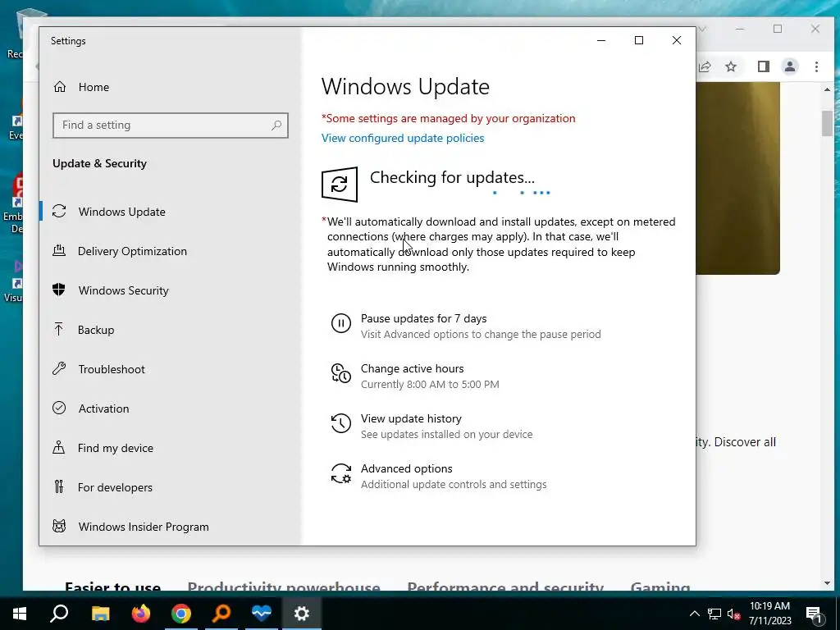Click the magnifier icon in search box
Image resolution: width=840 pixels, height=630 pixels.
276,125
